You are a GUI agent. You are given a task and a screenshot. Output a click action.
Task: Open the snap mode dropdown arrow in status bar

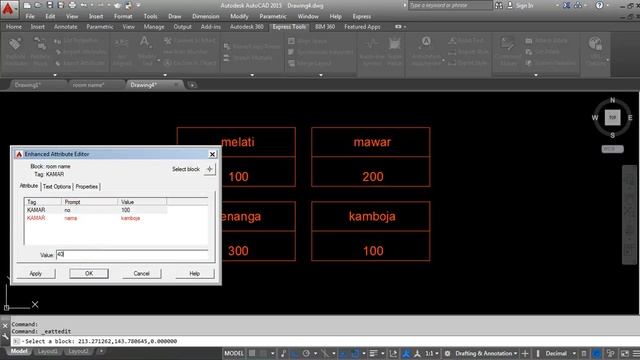pyautogui.click(x=272, y=353)
